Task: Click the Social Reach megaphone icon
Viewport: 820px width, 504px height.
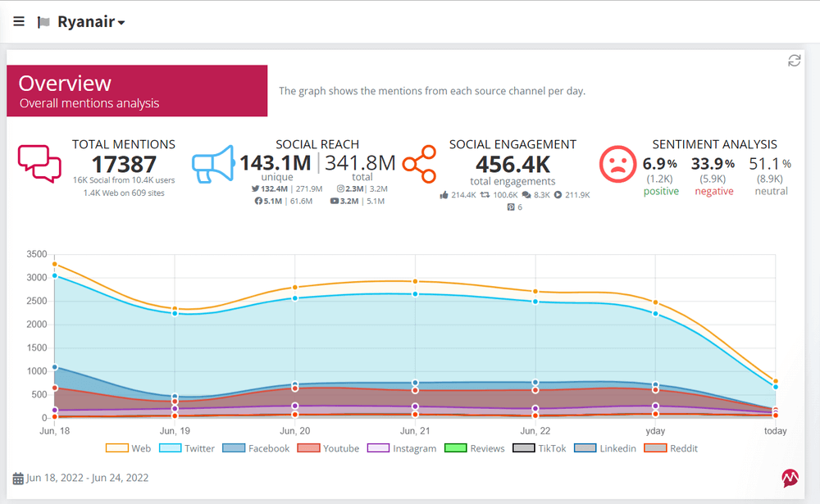Action: tap(213, 164)
